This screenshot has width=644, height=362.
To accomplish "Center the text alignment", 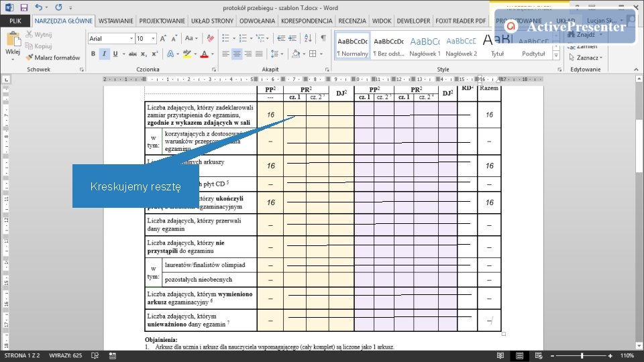I will pyautogui.click(x=237, y=54).
